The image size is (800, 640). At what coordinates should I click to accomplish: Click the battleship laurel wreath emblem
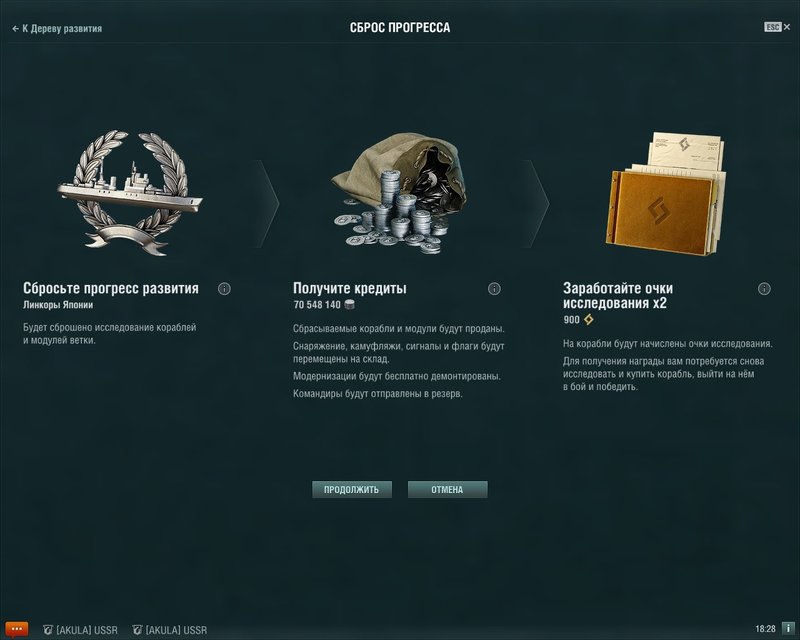click(x=130, y=192)
